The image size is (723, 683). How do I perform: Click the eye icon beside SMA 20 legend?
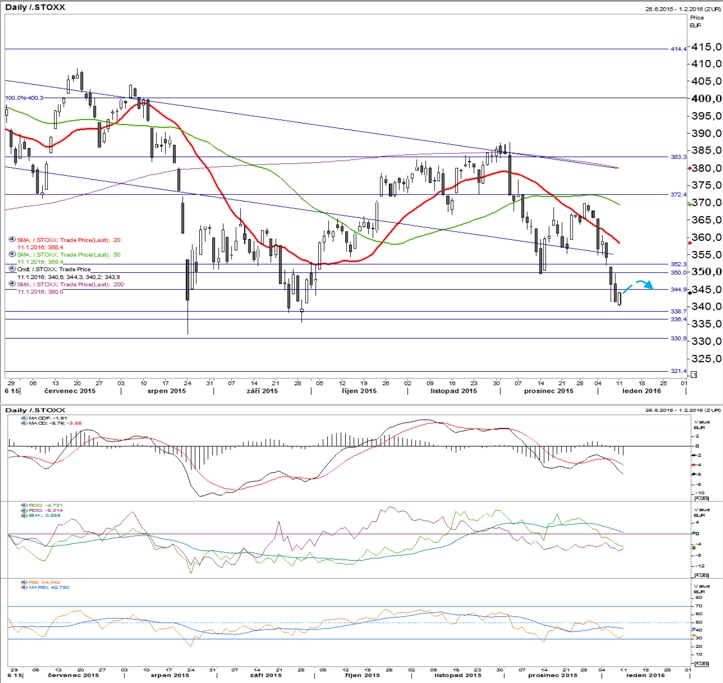pos(12,240)
